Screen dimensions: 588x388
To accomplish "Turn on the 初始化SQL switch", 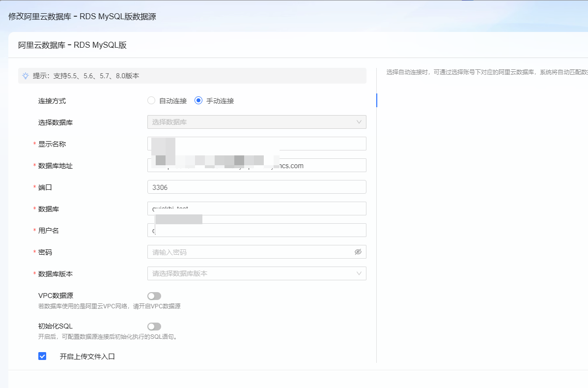I will pyautogui.click(x=154, y=327).
